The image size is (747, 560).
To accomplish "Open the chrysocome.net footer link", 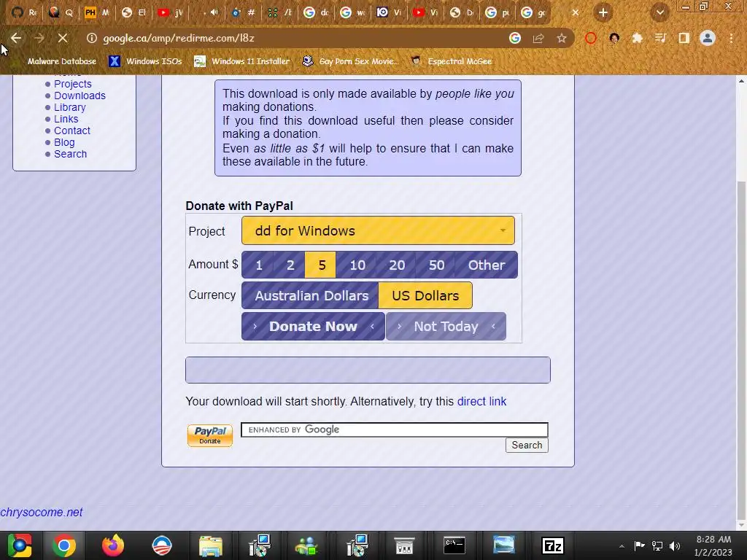I will tap(42, 513).
